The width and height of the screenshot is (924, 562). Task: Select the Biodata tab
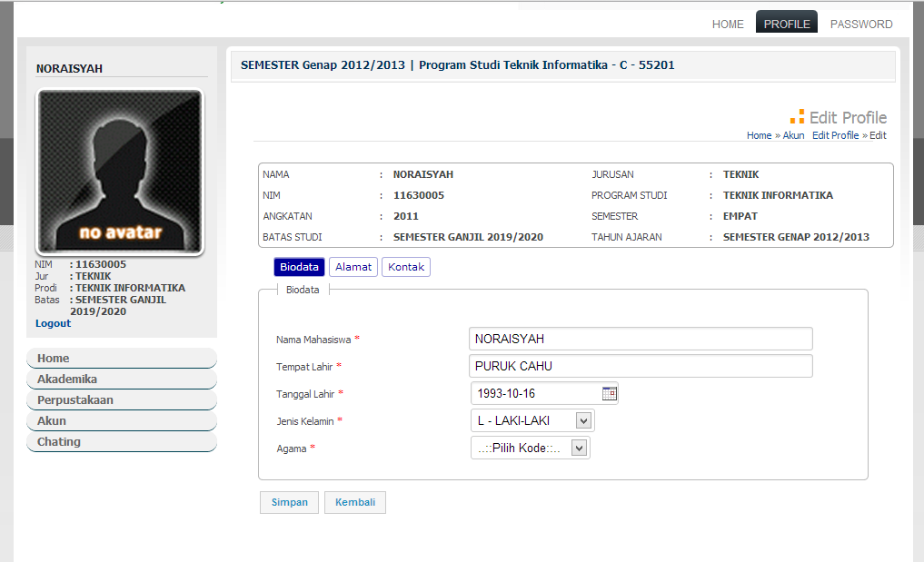click(x=299, y=267)
